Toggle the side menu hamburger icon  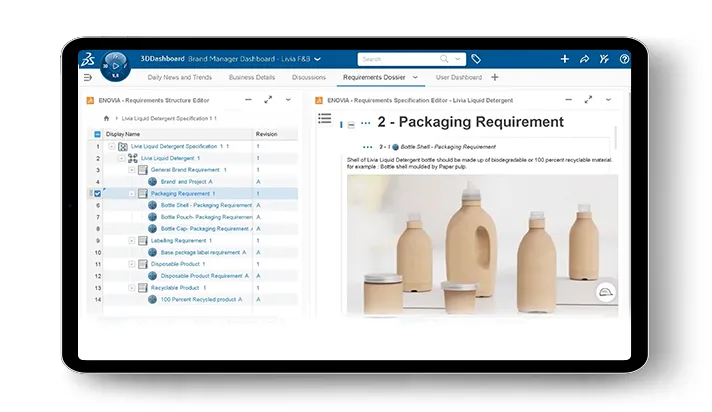pos(88,78)
